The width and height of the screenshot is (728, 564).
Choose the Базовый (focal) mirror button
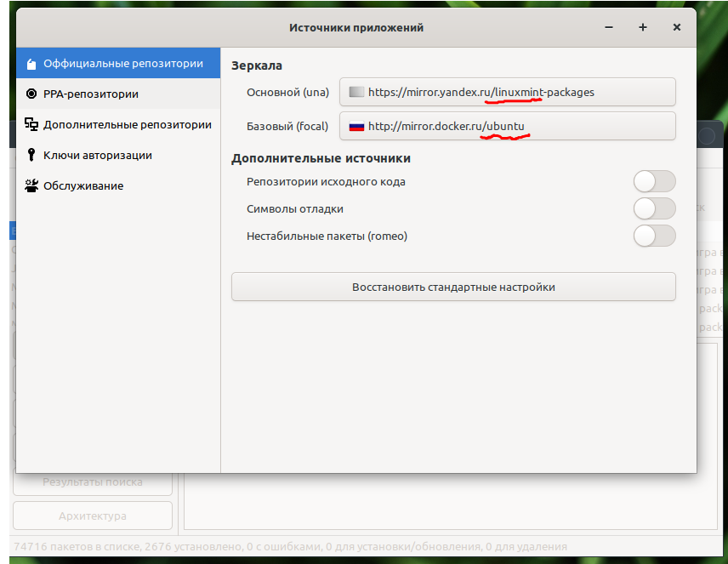point(508,126)
